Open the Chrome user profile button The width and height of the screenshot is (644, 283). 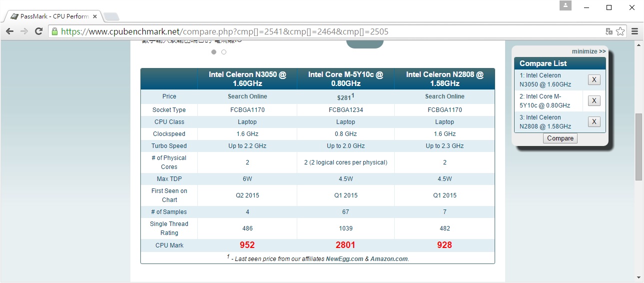coord(565,5)
